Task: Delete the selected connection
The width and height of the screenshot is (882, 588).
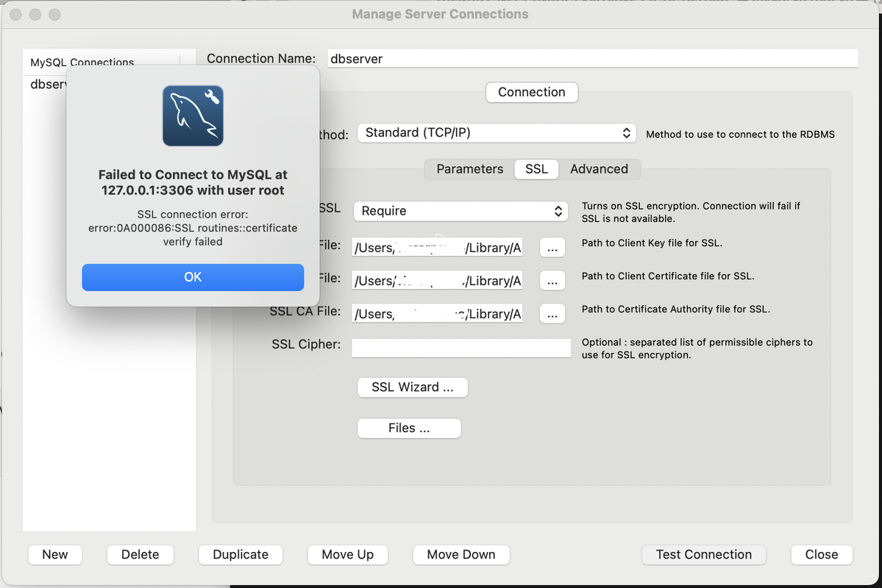Action: coord(140,555)
